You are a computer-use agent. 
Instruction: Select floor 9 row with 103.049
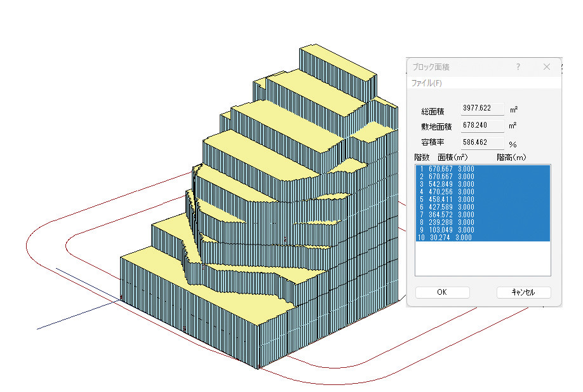coord(483,230)
